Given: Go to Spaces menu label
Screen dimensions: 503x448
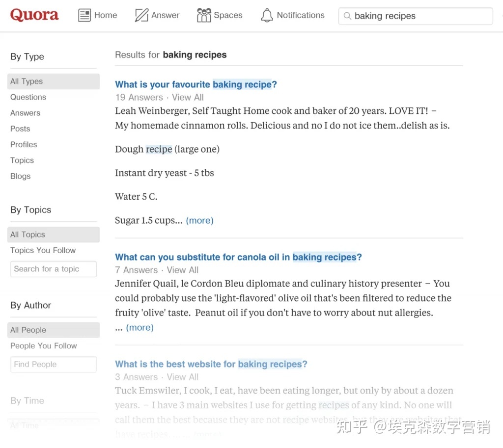Looking at the screenshot, I should [228, 15].
